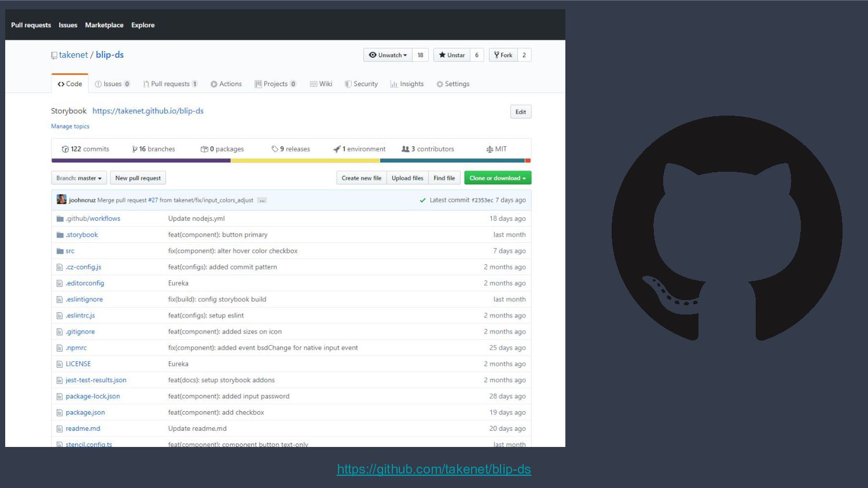Click the commits history clock icon
Screen dimensions: 868x488
point(65,149)
